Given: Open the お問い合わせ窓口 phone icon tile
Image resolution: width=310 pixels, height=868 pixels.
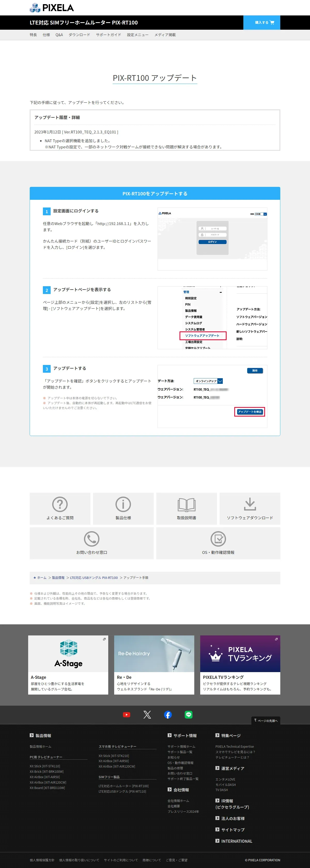Looking at the screenshot, I should pos(92,543).
